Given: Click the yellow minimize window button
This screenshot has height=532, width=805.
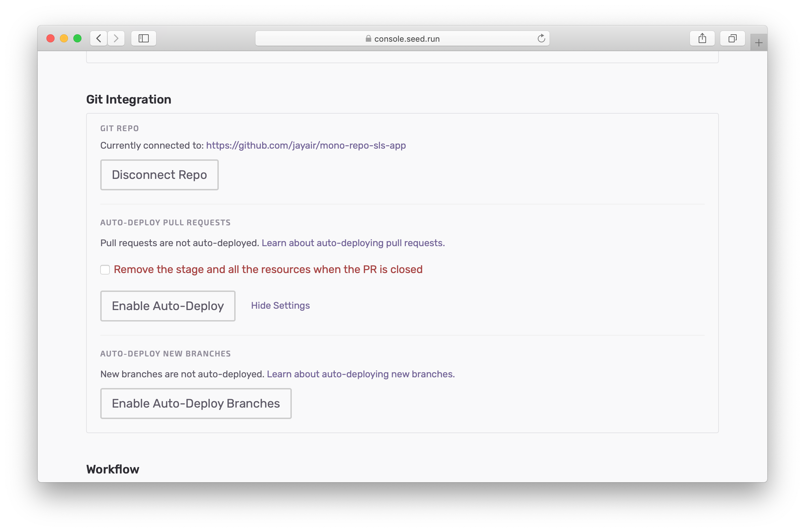Looking at the screenshot, I should (64, 38).
